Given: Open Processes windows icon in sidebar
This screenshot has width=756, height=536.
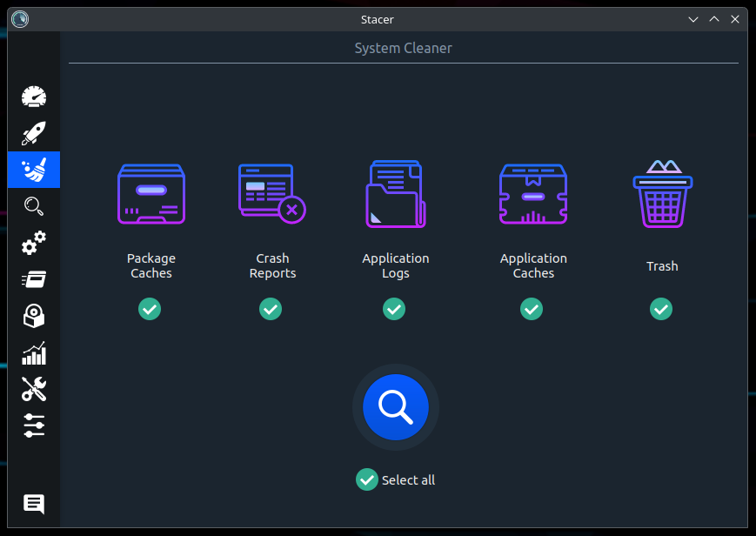Looking at the screenshot, I should [34, 279].
